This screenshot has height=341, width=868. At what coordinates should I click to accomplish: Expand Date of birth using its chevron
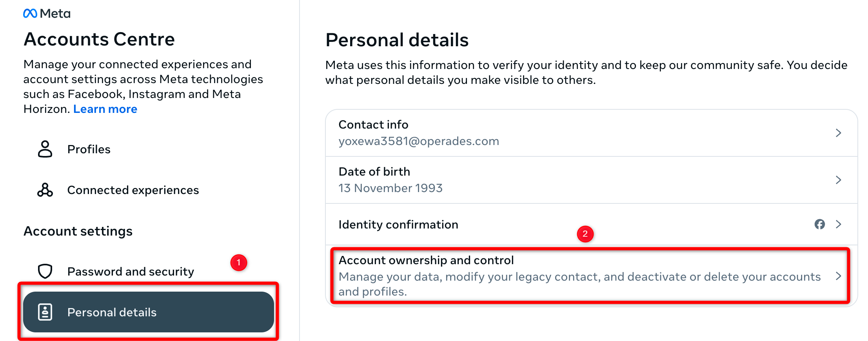(838, 180)
